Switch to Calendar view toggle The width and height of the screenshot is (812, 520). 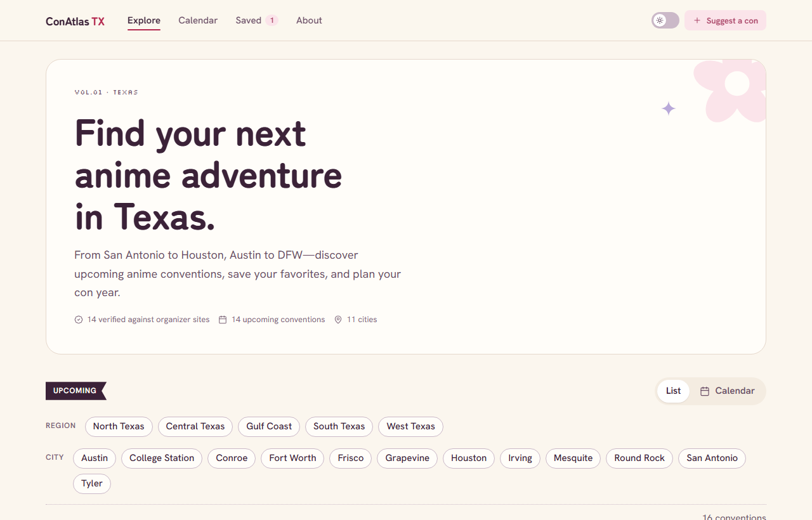click(727, 391)
